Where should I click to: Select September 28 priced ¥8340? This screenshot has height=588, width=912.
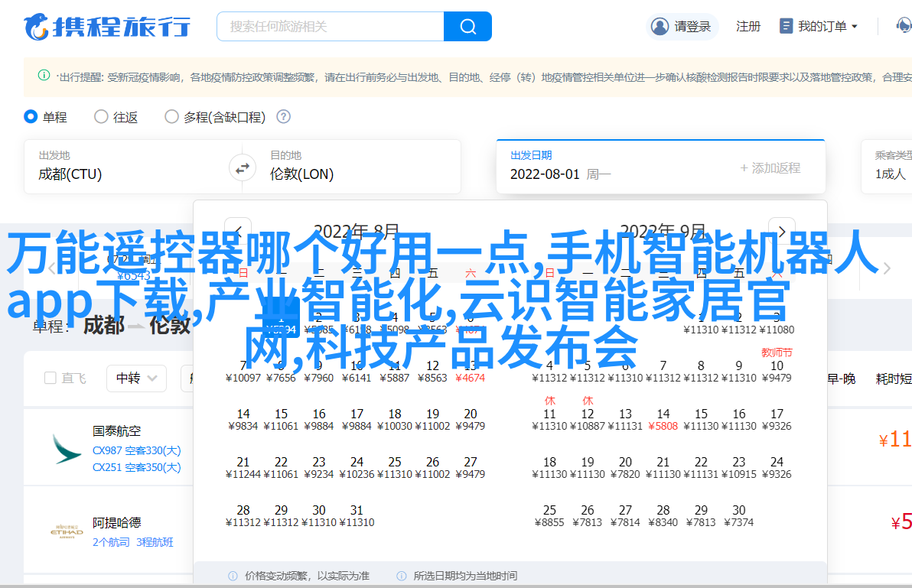[x=663, y=516]
